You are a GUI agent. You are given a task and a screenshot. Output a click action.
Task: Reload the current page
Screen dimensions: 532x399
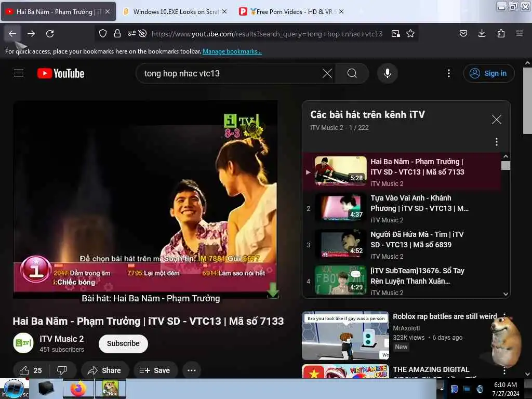[x=50, y=34]
